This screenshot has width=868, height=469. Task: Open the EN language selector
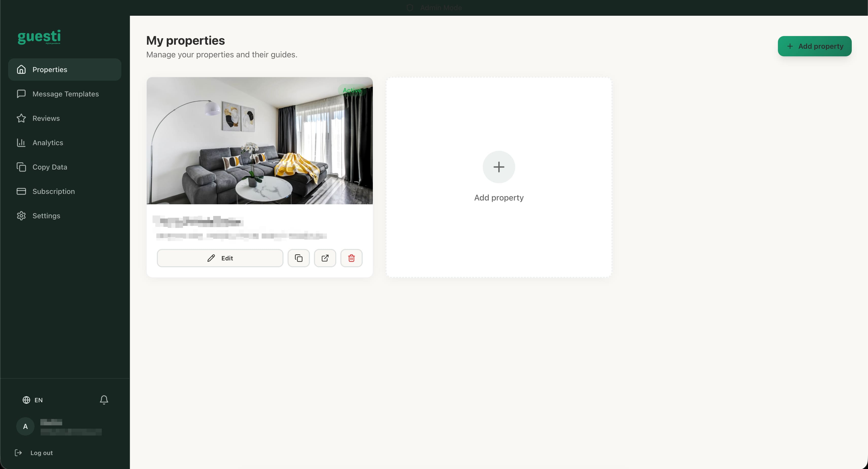[33, 400]
